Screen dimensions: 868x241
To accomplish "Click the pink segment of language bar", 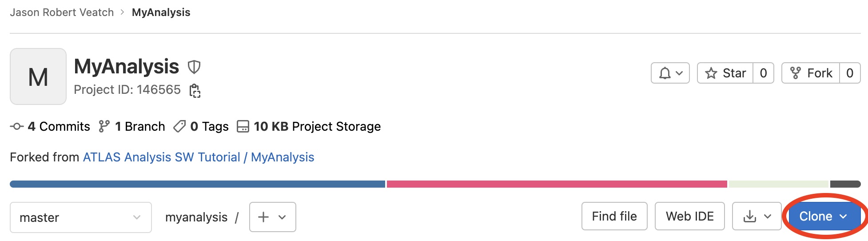I will tap(557, 184).
